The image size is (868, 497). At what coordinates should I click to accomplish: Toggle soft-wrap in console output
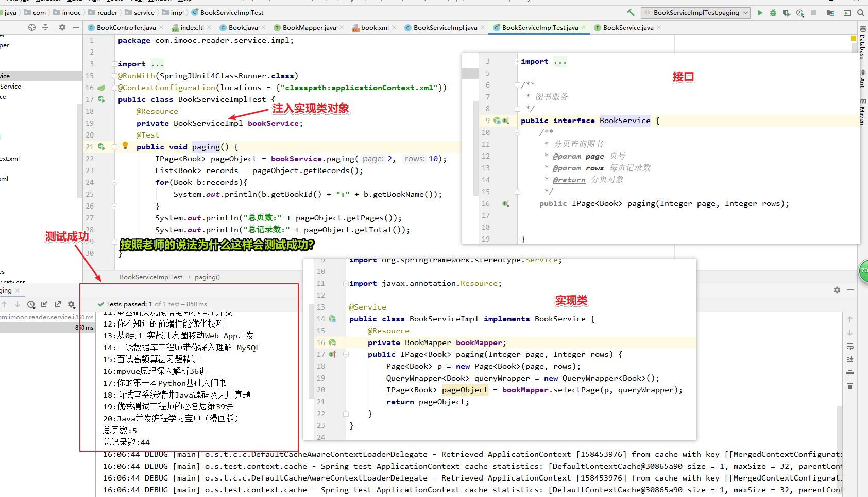tap(850, 346)
